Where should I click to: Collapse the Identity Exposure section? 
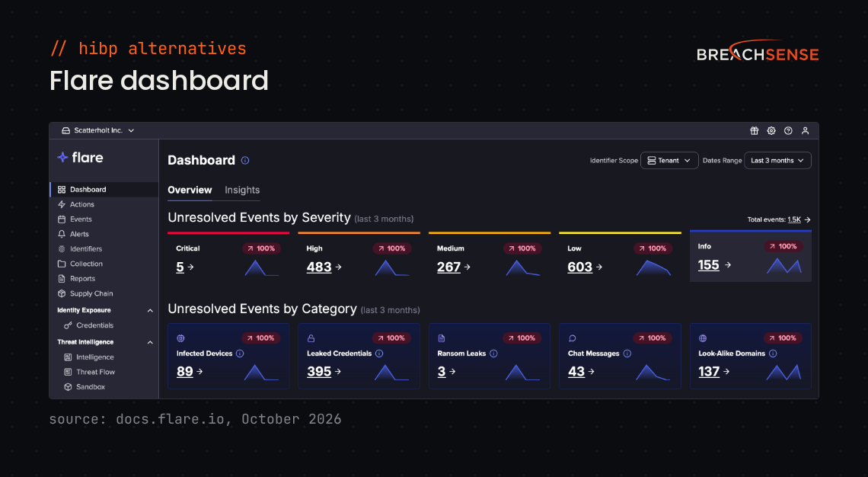click(150, 311)
